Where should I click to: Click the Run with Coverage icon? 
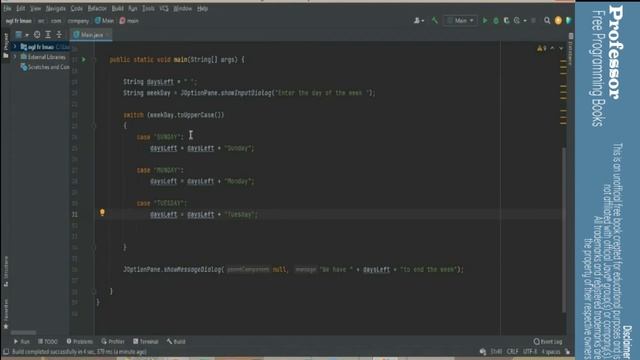pos(507,20)
